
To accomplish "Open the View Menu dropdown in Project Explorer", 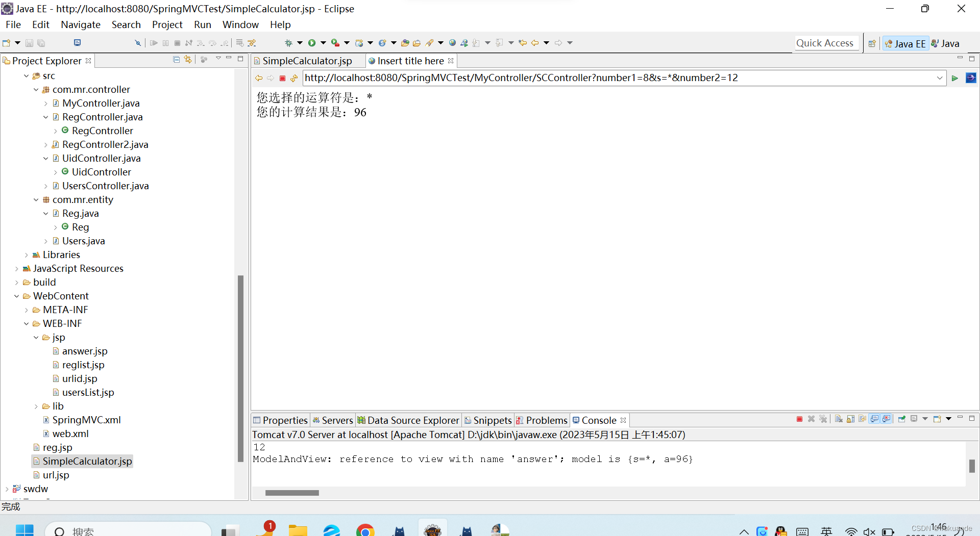I will (x=218, y=59).
